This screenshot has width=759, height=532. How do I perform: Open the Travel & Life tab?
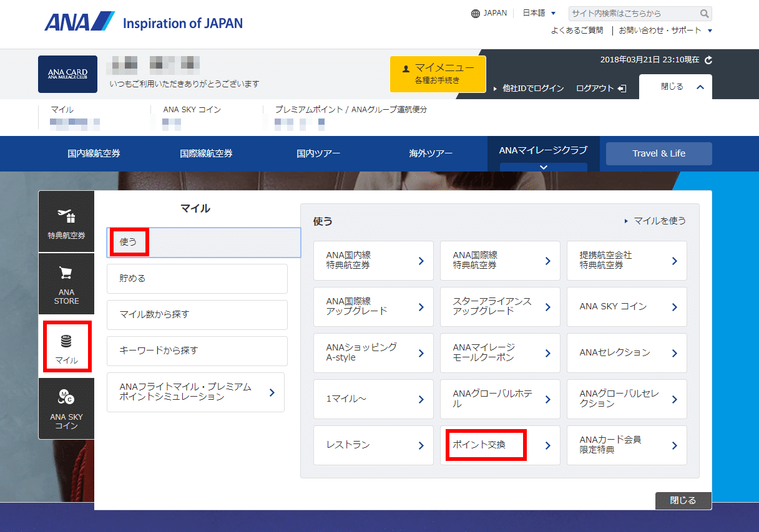[659, 153]
